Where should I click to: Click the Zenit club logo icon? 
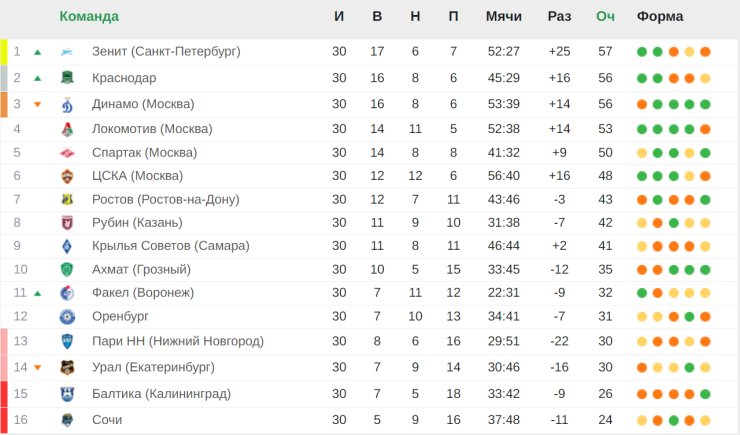click(67, 52)
